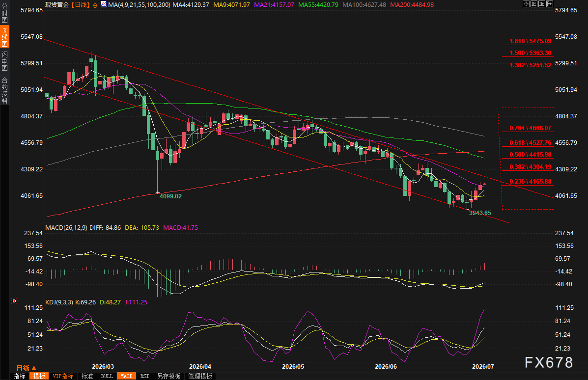The height and width of the screenshot is (380, 588).
Task: Select the 1.500 \ 5363.30 Fibonacci level
Action: (530, 53)
